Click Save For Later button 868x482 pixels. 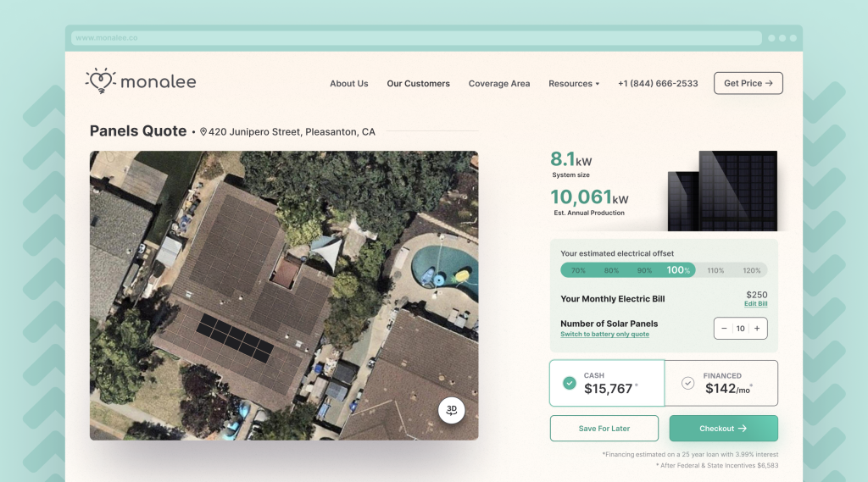604,429
